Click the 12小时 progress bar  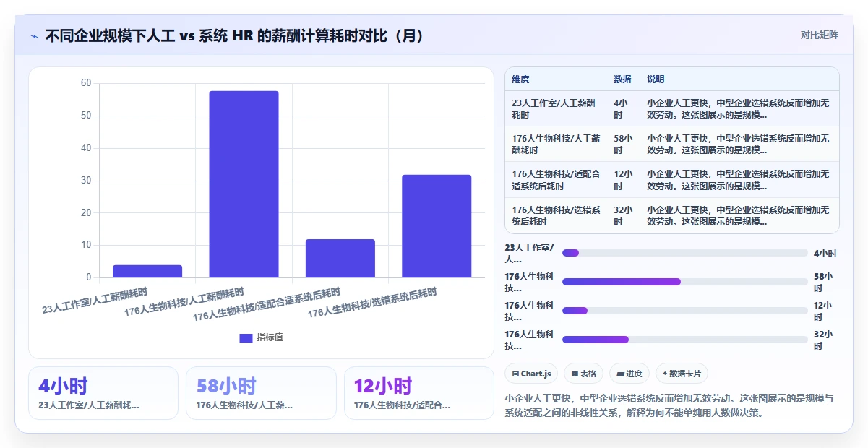tap(684, 311)
